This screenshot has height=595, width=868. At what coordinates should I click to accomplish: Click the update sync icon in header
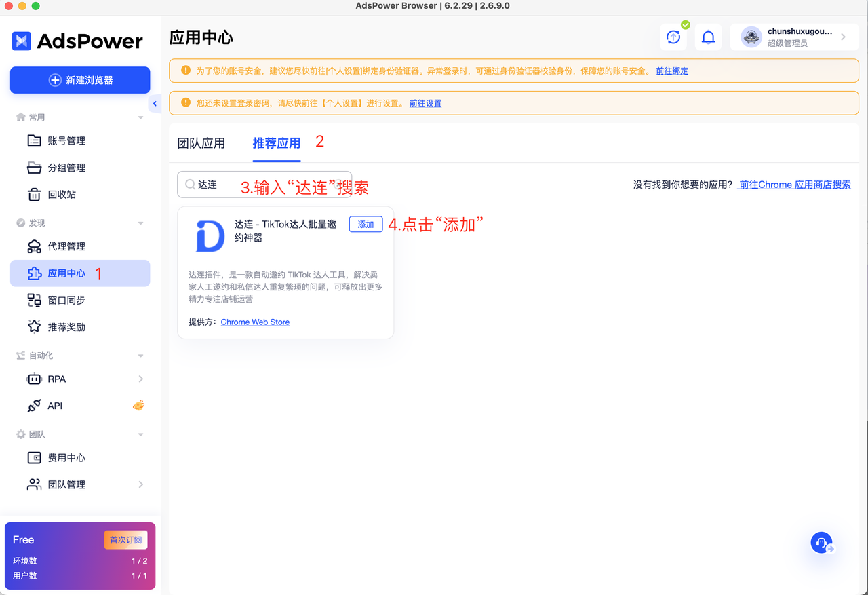(x=673, y=37)
